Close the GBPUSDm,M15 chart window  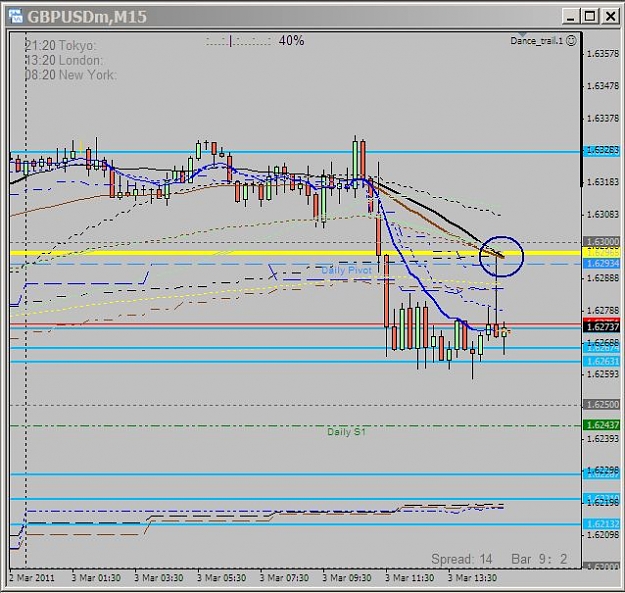pyautogui.click(x=610, y=17)
